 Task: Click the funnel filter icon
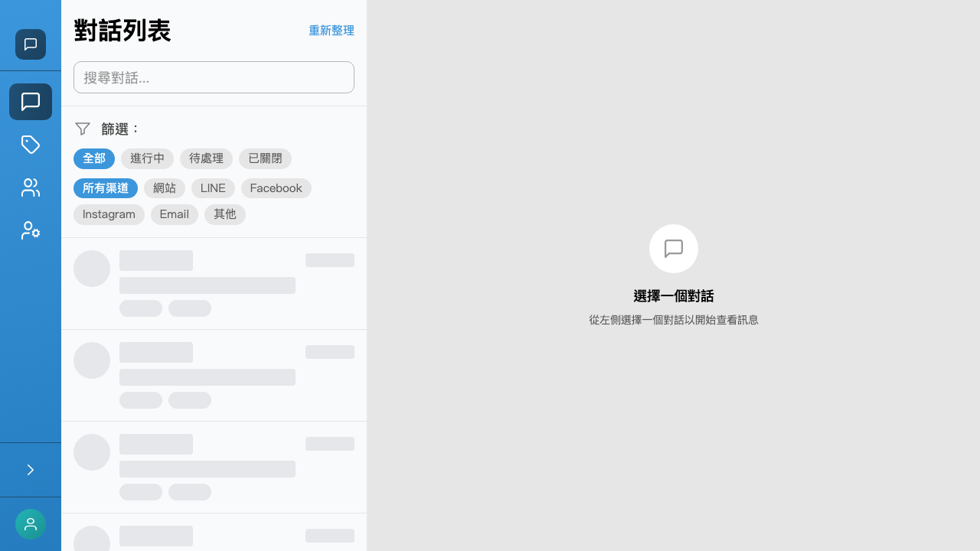pos(83,129)
